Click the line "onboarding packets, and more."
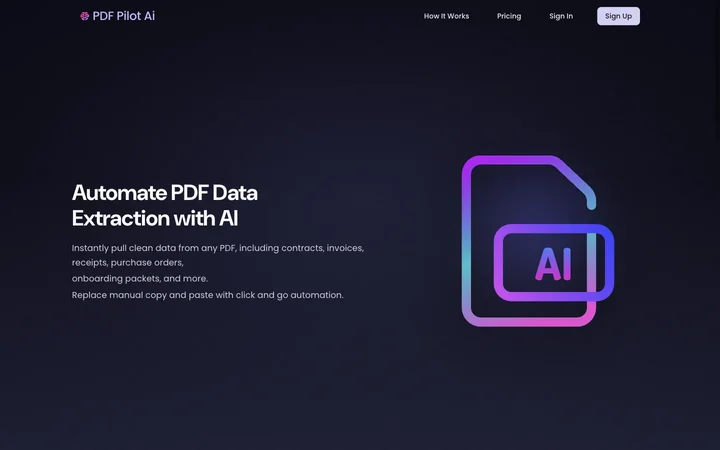Screen dimensions: 720x450 (x=140, y=279)
